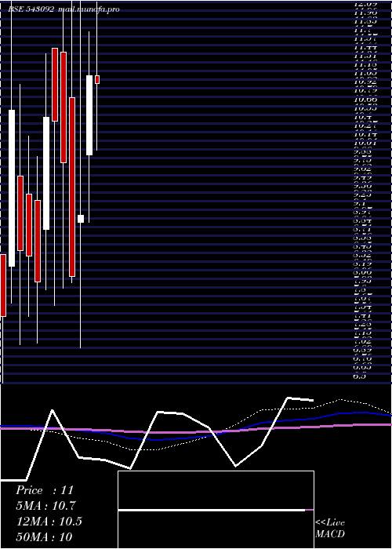392x549 pixels.
Task: Select the '12MA : 10.5' value
Action: point(49,522)
